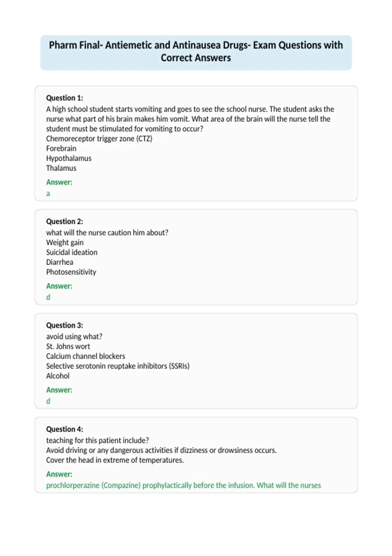Choose the Weight gain option
The image size is (392, 556).
point(65,243)
